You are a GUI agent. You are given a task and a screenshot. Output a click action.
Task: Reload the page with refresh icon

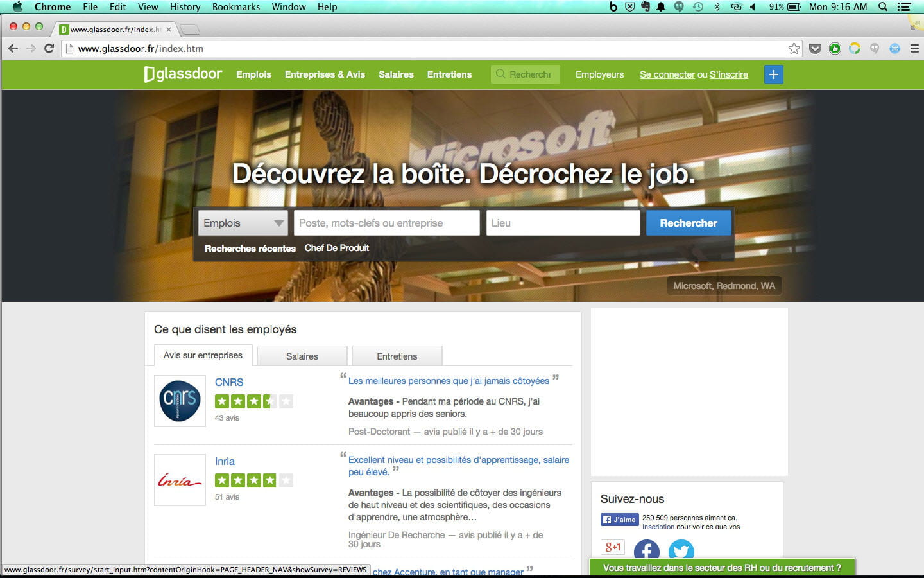pos(49,49)
